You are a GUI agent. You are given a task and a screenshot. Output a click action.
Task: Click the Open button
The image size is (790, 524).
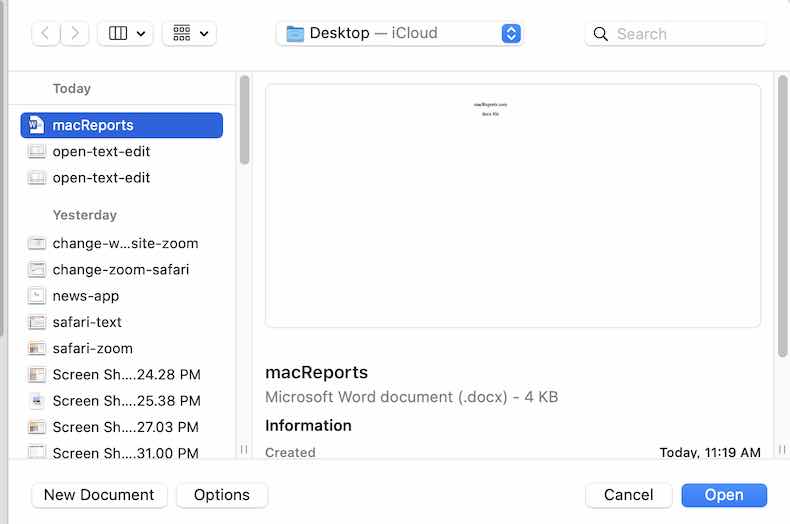[724, 495]
